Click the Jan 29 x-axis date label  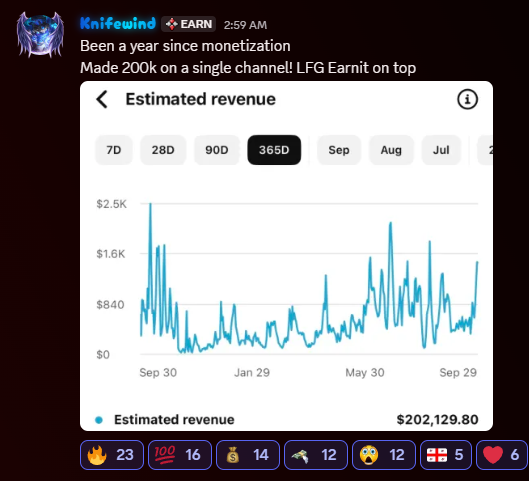(252, 372)
